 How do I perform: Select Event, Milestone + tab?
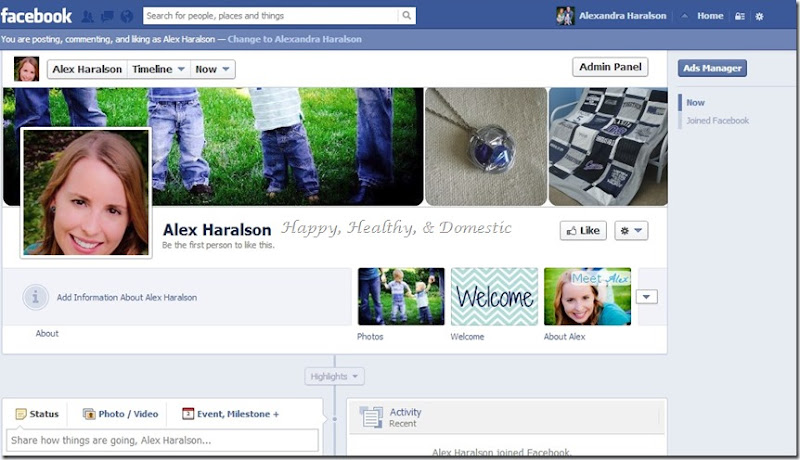pos(231,414)
